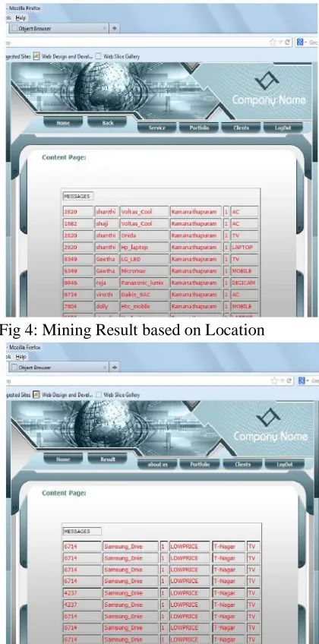Image resolution: width=319 pixels, height=644 pixels.
Task: Select cell 'dolly' in location results
Action: point(106,306)
